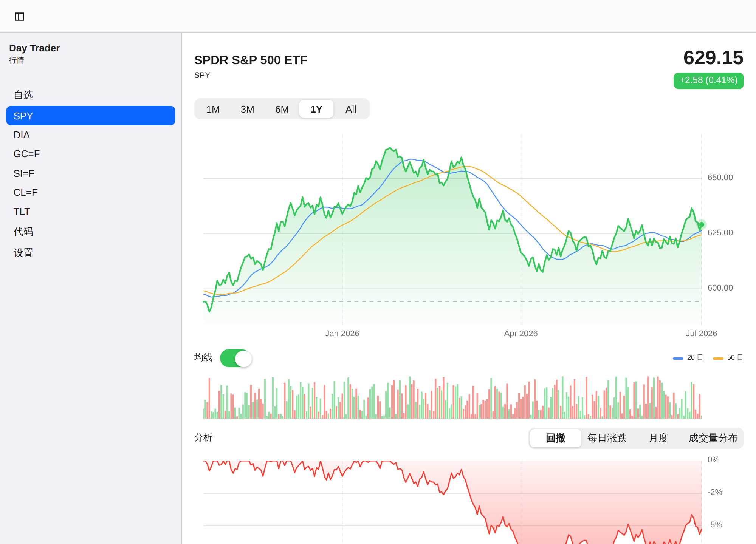Viewport: 756px width, 544px height.
Task: Click the Jan 2026 axis label
Action: (342, 334)
